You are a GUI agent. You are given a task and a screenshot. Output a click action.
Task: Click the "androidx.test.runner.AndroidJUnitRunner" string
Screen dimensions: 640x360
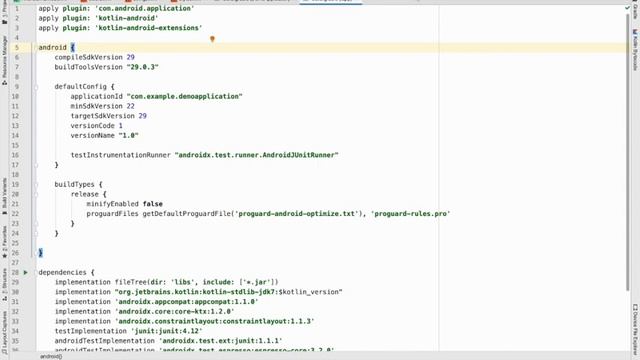point(256,155)
